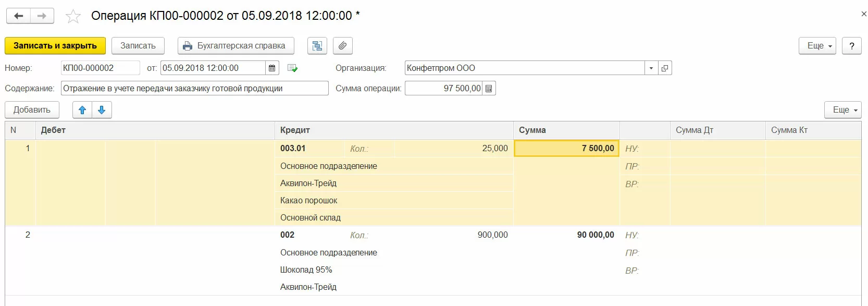This screenshot has width=868, height=306.
Task: Print Бухгалтерская справка
Action: coord(235,46)
